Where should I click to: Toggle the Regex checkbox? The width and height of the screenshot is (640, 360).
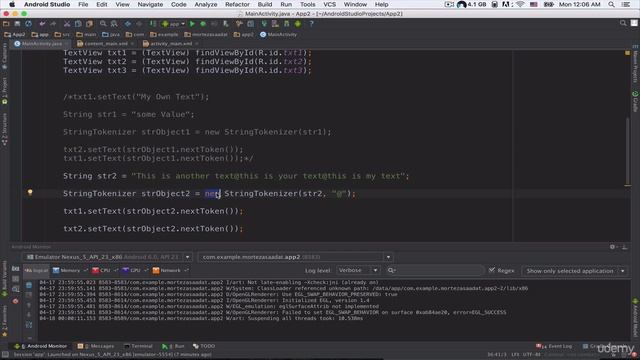point(492,270)
